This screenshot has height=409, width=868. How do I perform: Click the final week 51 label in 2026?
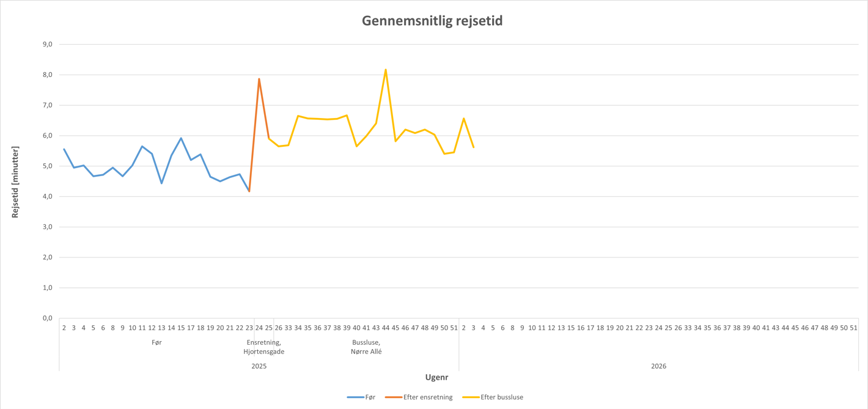pos(853,328)
